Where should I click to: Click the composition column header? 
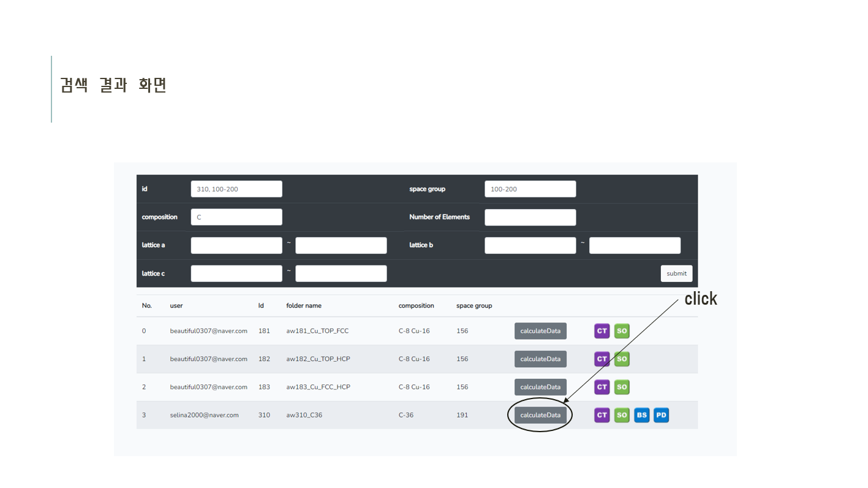point(417,306)
